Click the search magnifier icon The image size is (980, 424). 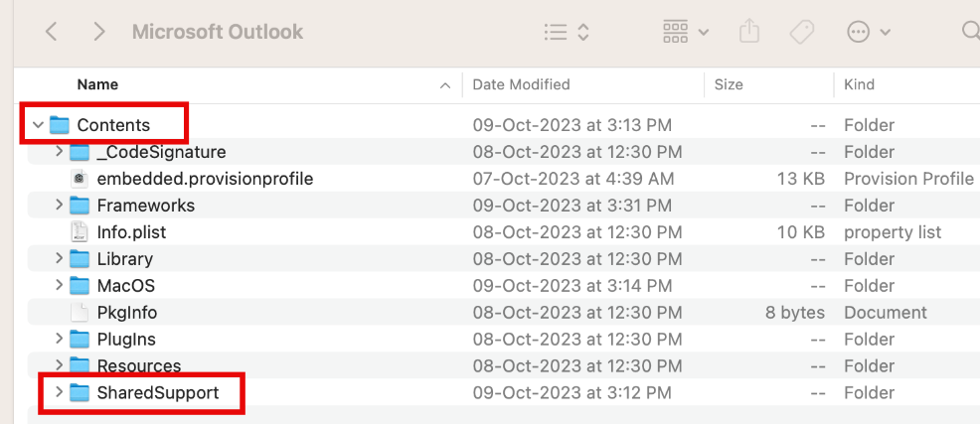point(971,31)
